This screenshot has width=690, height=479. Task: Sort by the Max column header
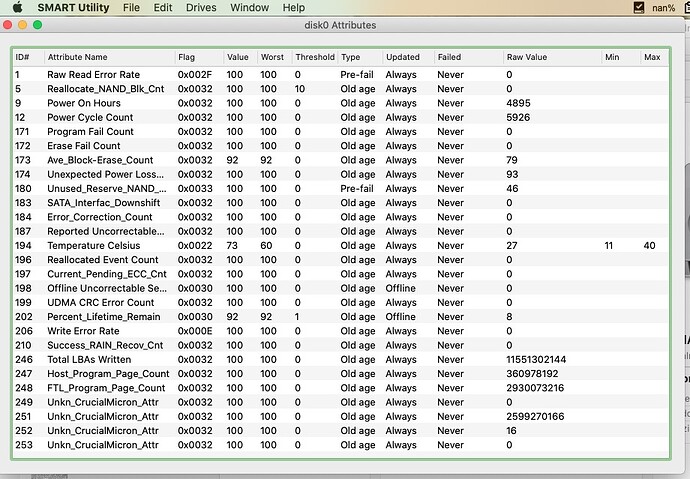655,57
